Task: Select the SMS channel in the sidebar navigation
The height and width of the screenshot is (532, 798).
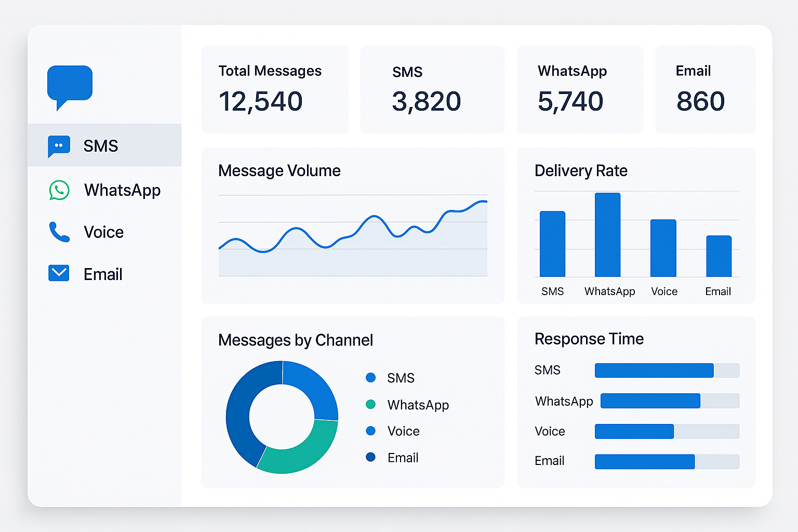Action: tap(101, 146)
